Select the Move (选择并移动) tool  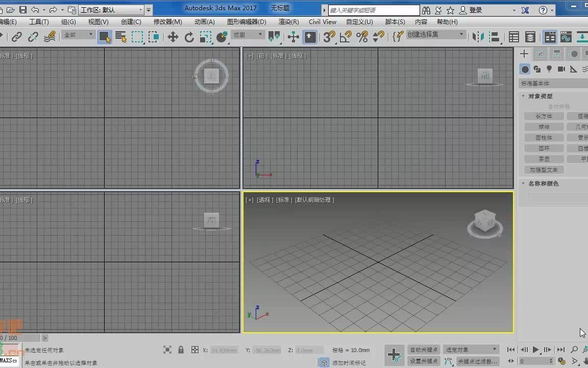(173, 37)
